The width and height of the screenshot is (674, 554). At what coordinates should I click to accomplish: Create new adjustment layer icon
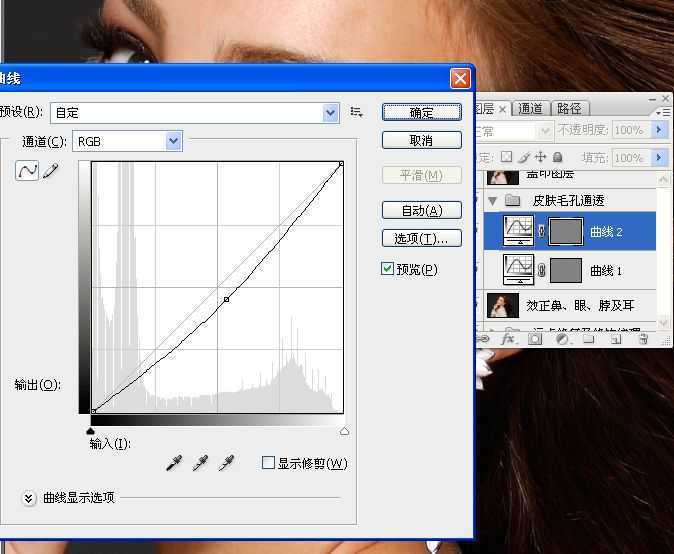(x=562, y=340)
